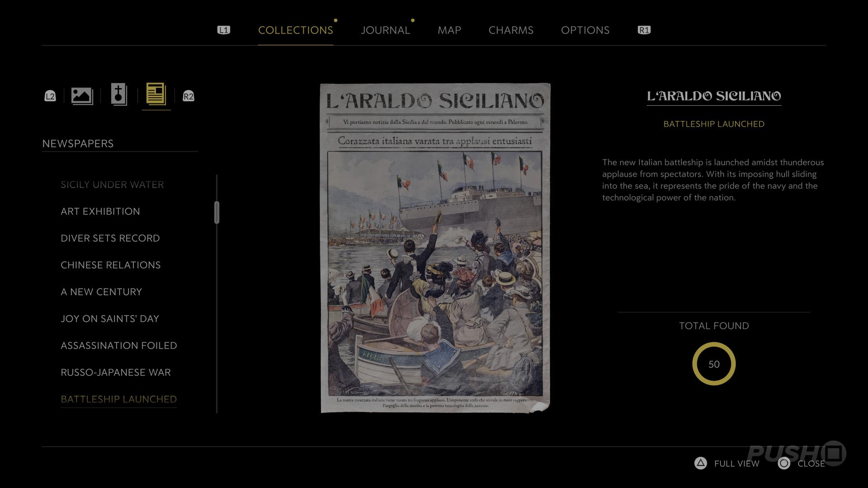Select the grave-card collection icon
868x488 pixels.
point(119,95)
